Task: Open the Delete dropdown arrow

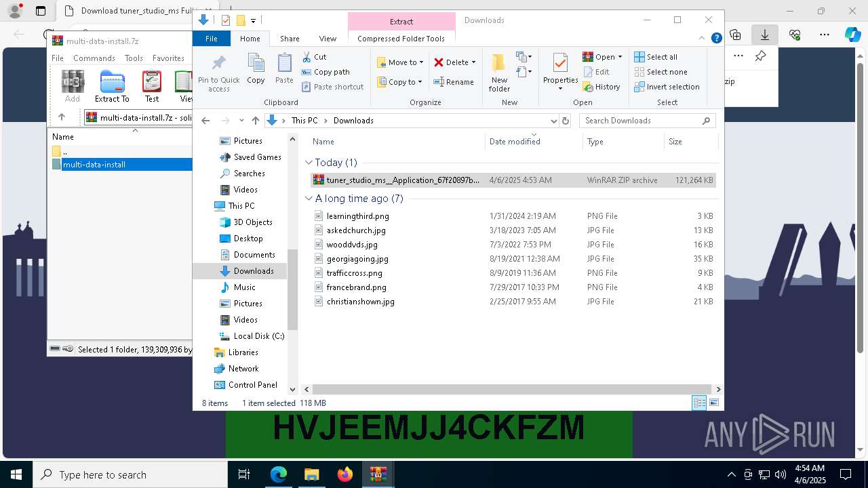Action: point(473,62)
